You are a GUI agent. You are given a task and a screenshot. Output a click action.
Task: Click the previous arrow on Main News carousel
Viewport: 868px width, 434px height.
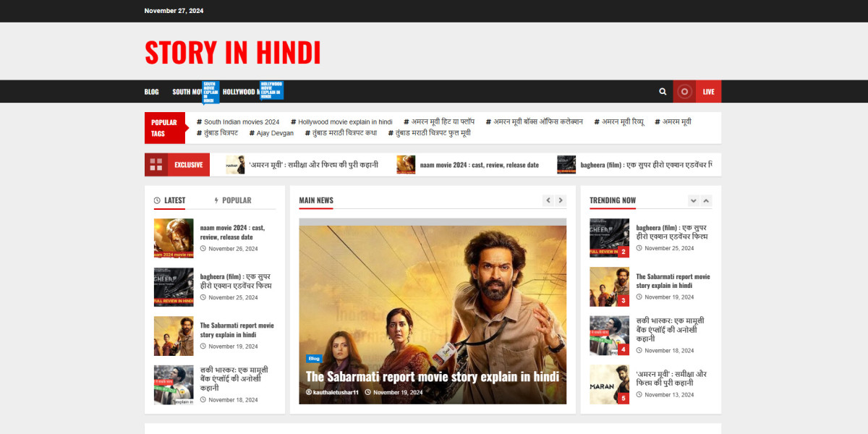coord(547,200)
